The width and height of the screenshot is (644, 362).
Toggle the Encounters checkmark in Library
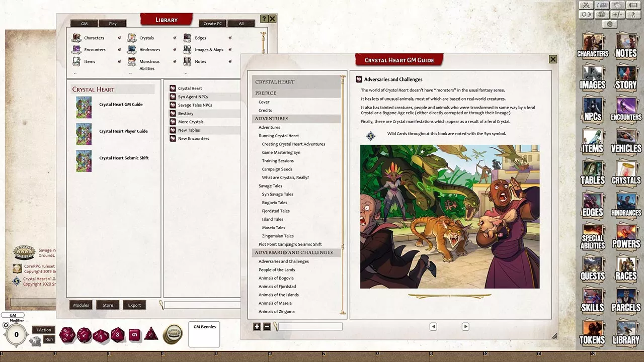point(119,49)
